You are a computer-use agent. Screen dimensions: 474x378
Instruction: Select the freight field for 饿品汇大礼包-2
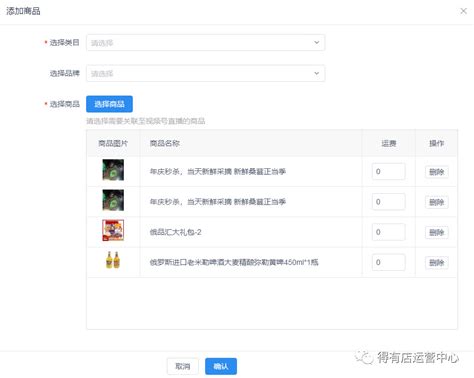[x=389, y=232]
